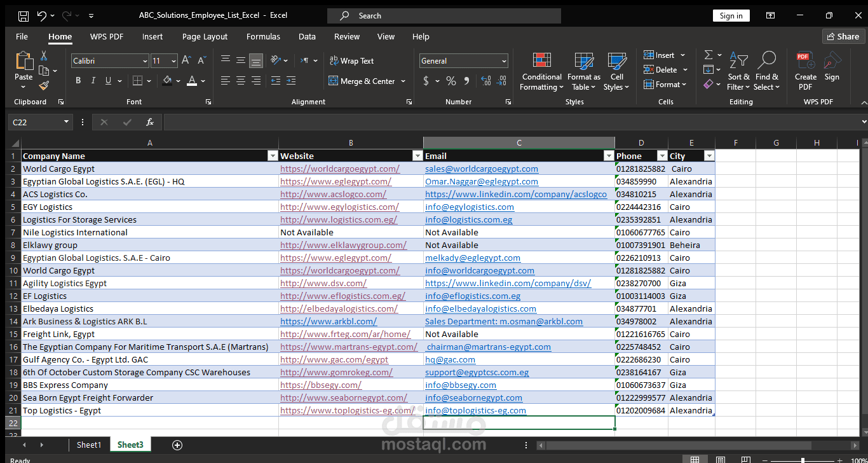The width and height of the screenshot is (868, 463).
Task: Click the Comma Style icon
Action: coord(467,81)
